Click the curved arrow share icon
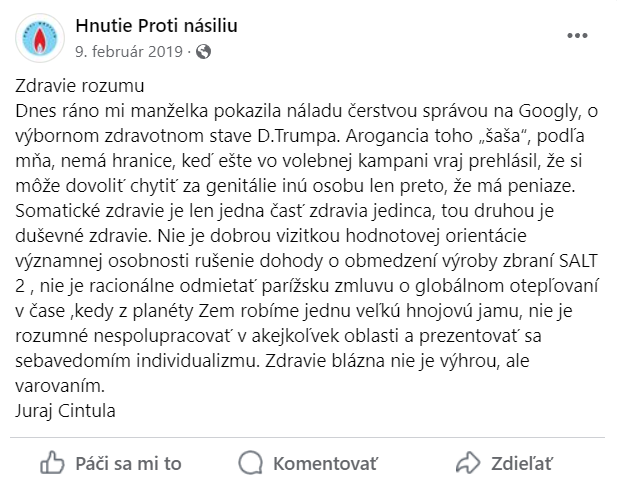 pyautogui.click(x=468, y=462)
